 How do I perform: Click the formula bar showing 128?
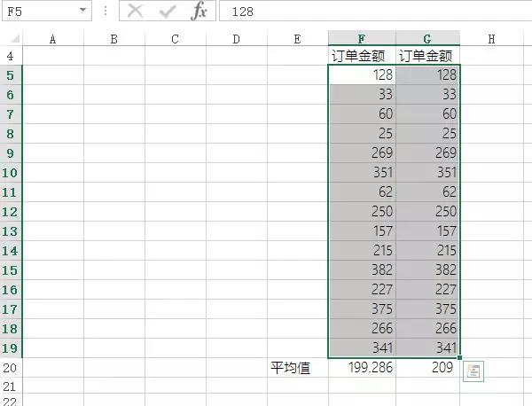376,12
